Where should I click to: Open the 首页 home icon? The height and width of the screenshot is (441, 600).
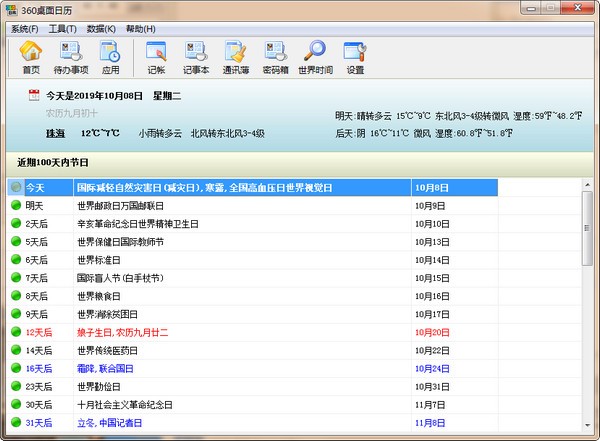[x=31, y=57]
